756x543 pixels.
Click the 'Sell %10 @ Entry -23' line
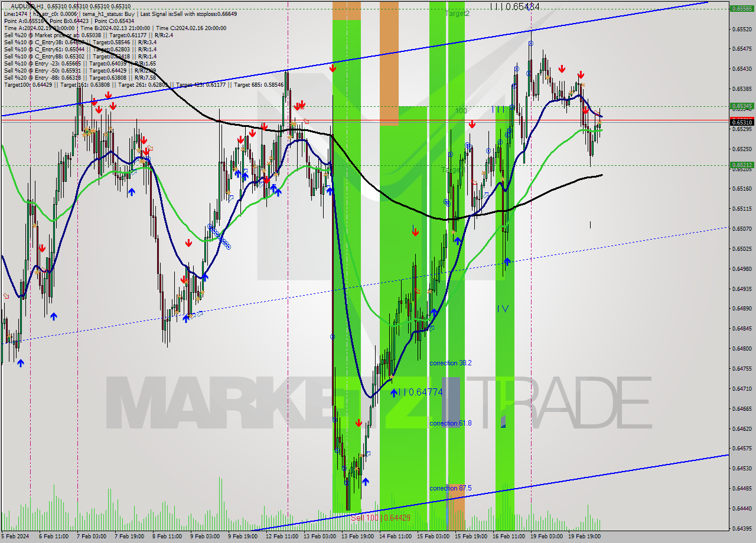(80, 63)
